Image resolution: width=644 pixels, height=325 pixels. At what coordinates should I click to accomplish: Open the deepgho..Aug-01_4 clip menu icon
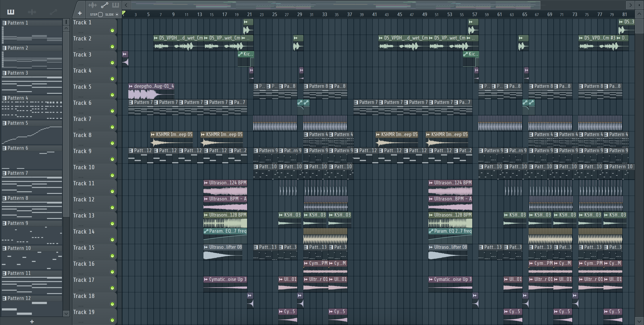pos(131,86)
